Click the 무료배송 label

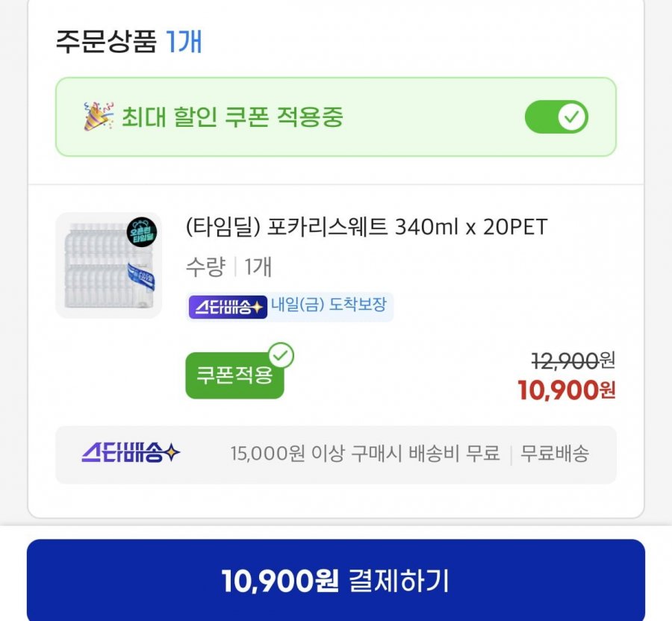point(555,453)
